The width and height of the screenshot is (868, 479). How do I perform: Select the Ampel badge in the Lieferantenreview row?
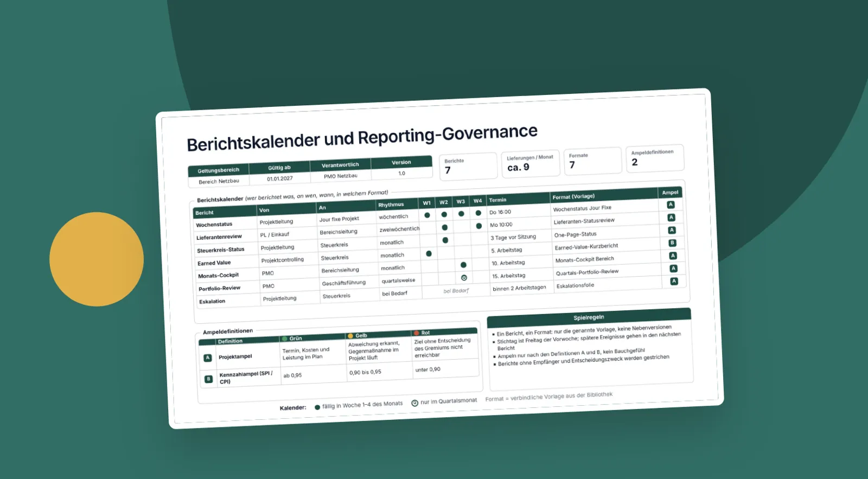[x=671, y=218]
